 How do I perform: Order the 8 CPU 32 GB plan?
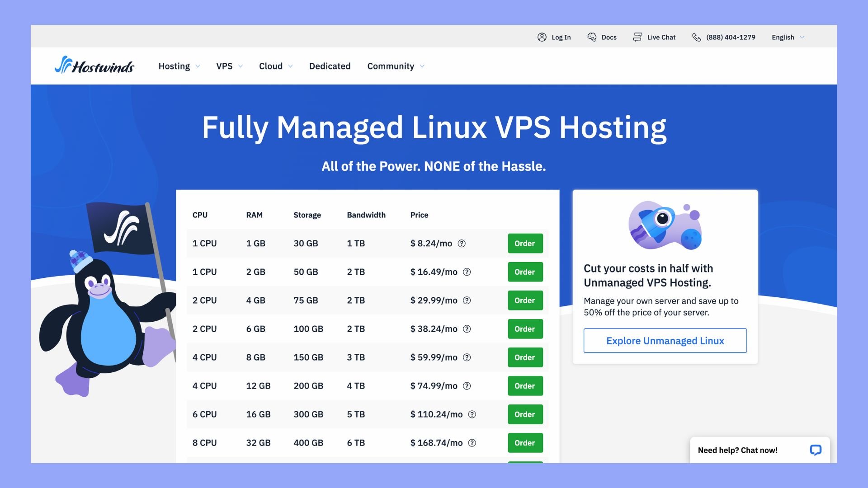point(525,443)
